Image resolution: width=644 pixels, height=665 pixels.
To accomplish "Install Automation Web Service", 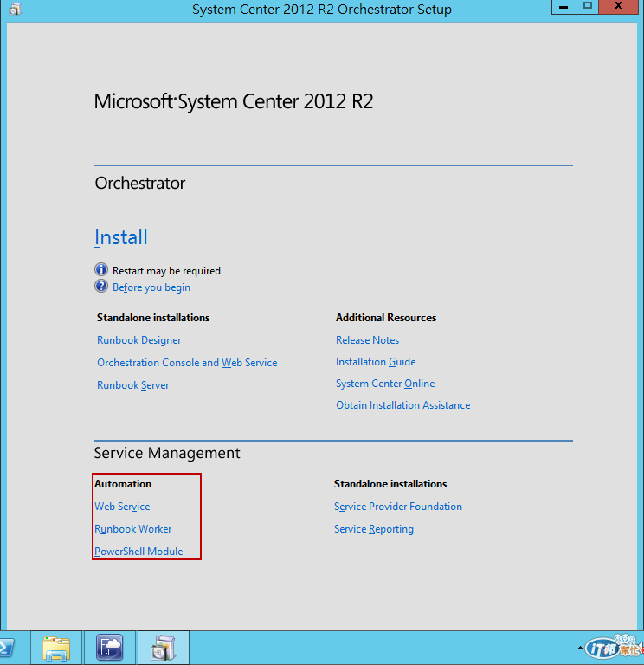I will pos(122,507).
